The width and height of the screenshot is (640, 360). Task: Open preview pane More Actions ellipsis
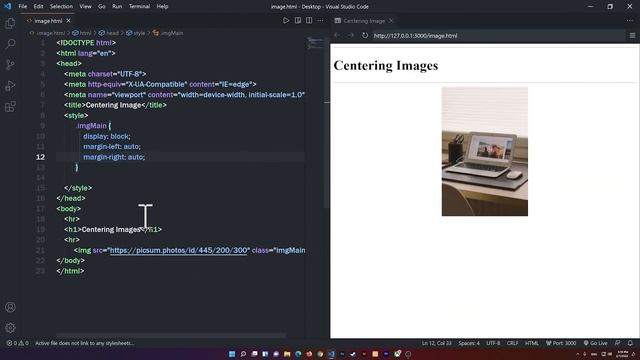pyautogui.click(x=629, y=20)
